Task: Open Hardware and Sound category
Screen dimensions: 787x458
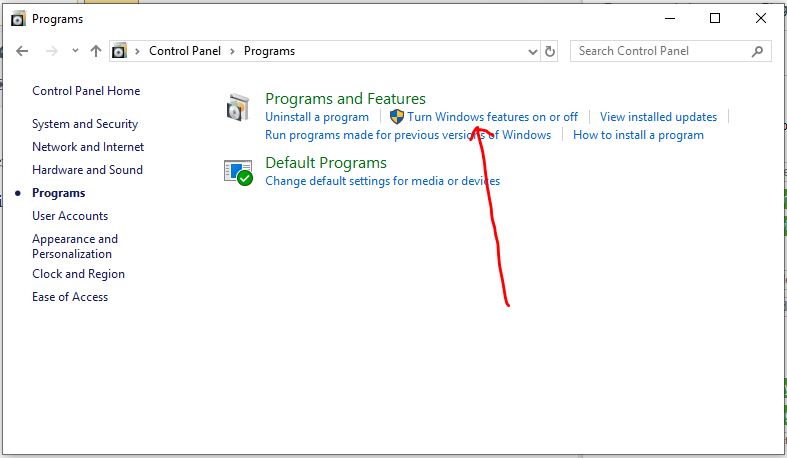Action: (x=87, y=170)
